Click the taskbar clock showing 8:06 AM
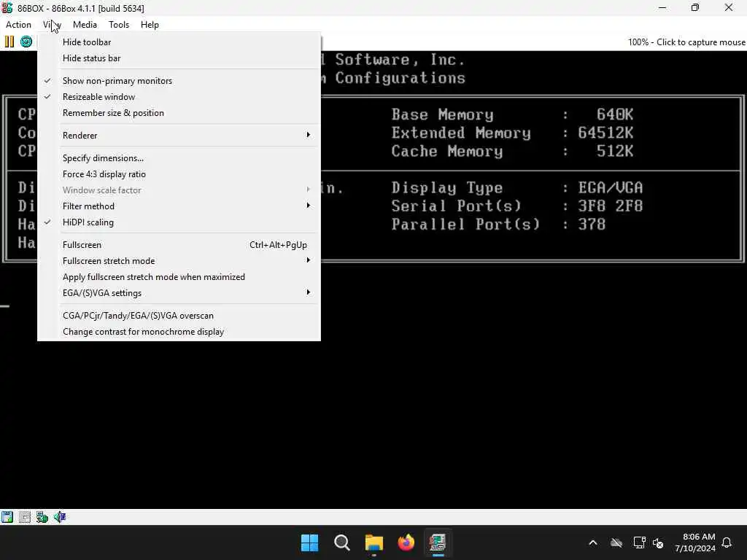The height and width of the screenshot is (560, 747). pyautogui.click(x=694, y=542)
